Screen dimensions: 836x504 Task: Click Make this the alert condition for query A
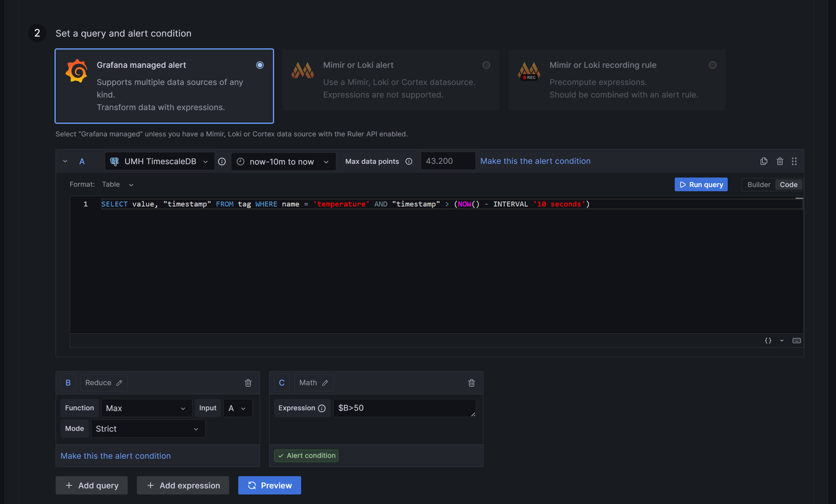pyautogui.click(x=535, y=161)
